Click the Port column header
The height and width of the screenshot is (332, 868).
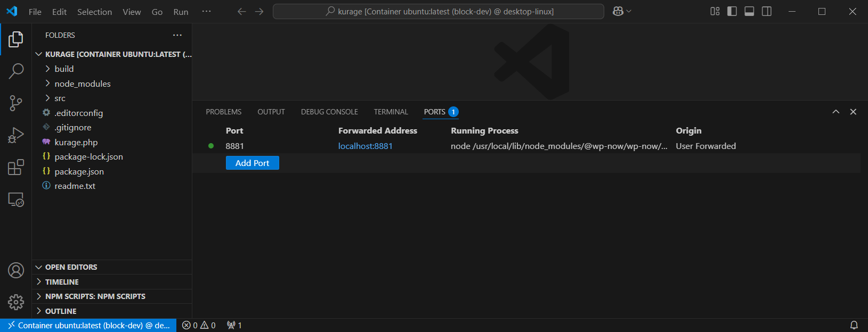pyautogui.click(x=234, y=130)
